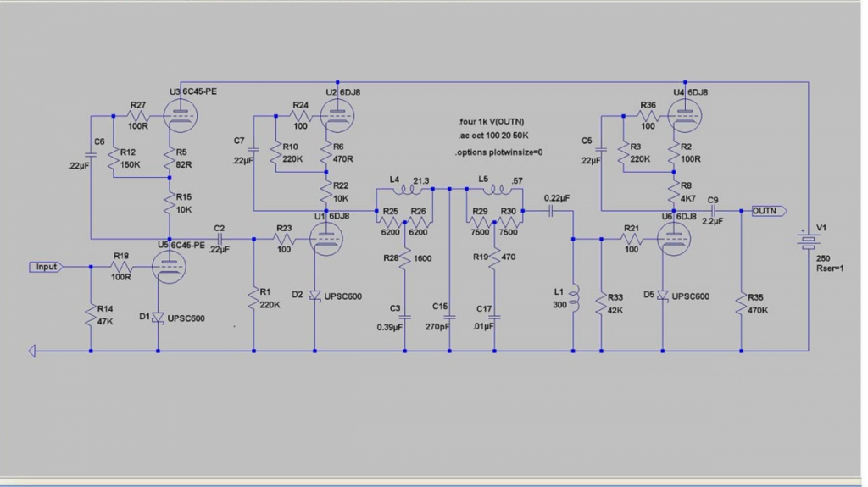The image size is (868, 487).
Task: Select the ground triangle symbol
Action: (x=32, y=351)
